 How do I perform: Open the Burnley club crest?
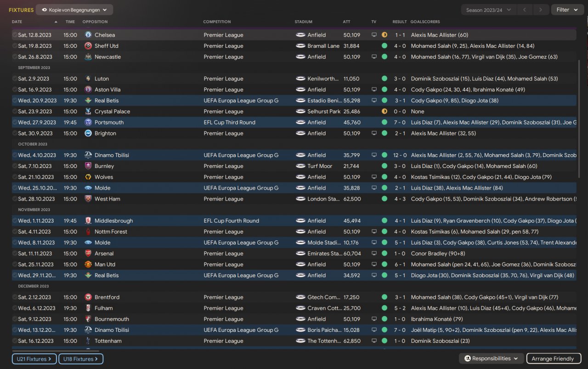[88, 166]
